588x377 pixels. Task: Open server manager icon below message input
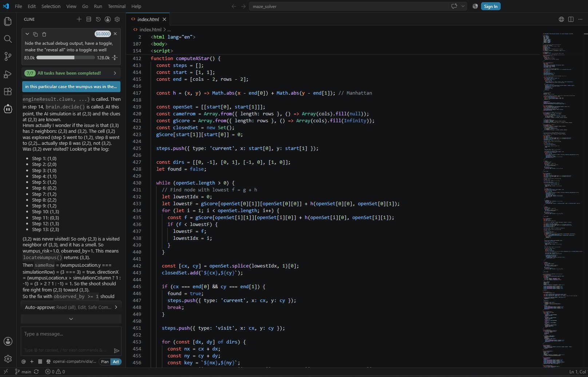[x=40, y=362]
